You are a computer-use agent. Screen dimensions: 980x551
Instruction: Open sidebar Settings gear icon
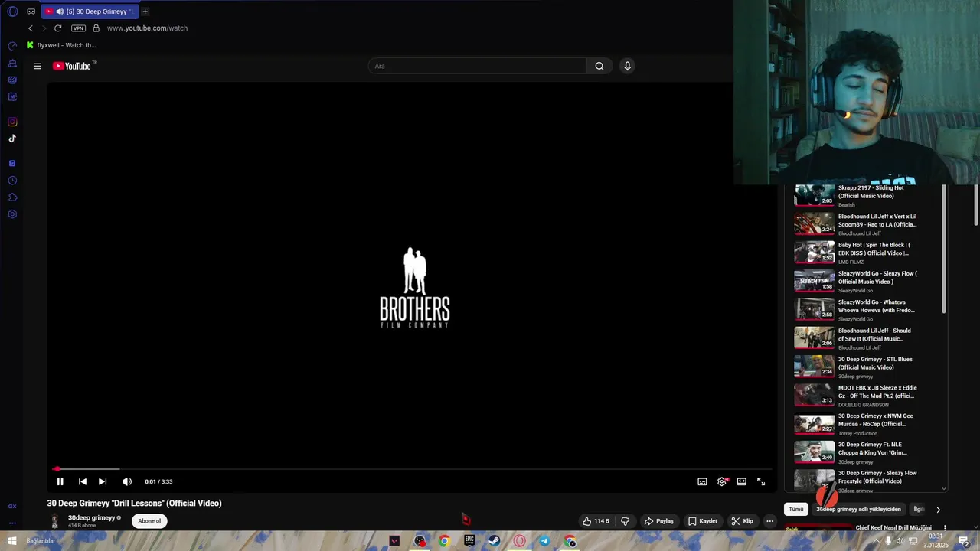coord(12,214)
